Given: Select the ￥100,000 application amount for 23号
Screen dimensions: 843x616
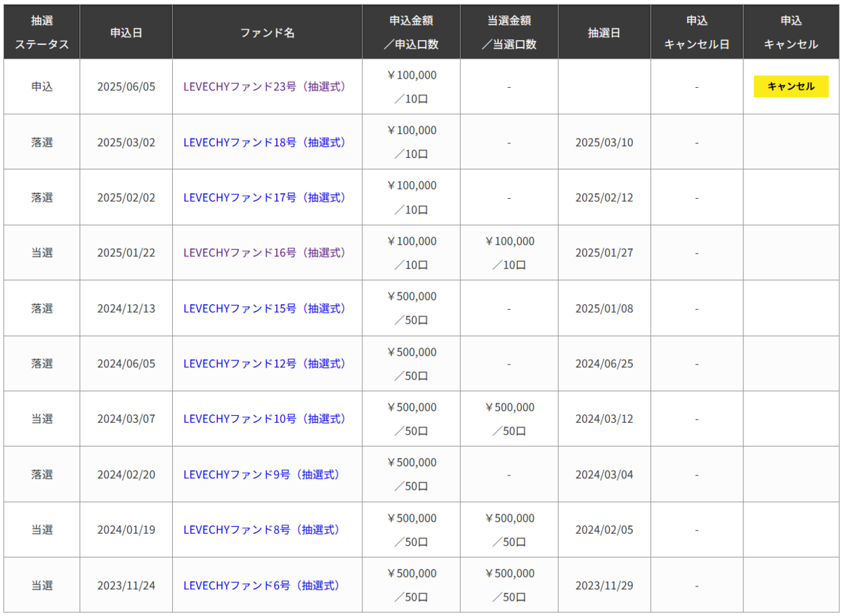Looking at the screenshot, I should pos(412,74).
